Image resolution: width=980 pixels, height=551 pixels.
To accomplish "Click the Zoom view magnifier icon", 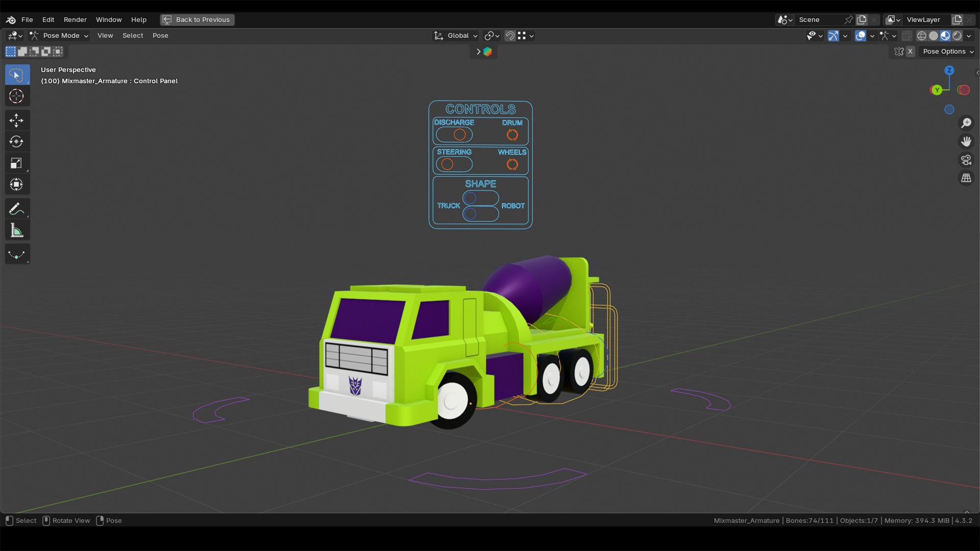I will (966, 123).
